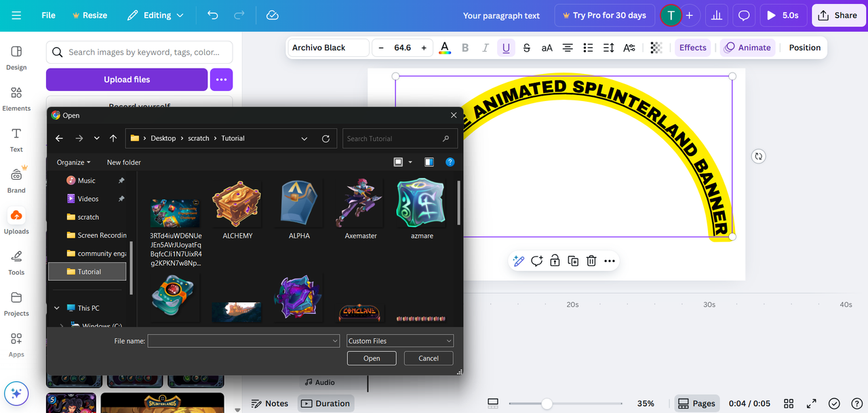Click the cloud save status icon
This screenshot has height=413, width=868.
[273, 15]
